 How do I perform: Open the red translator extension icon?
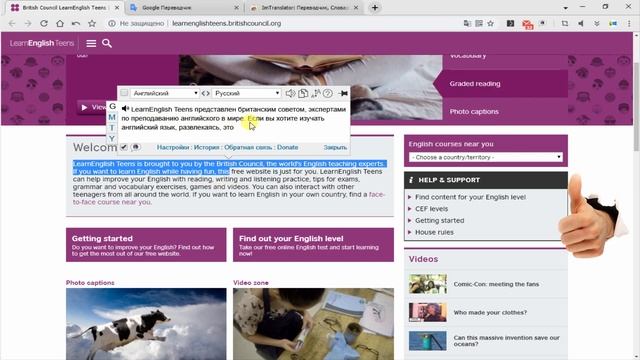pyautogui.click(x=527, y=24)
